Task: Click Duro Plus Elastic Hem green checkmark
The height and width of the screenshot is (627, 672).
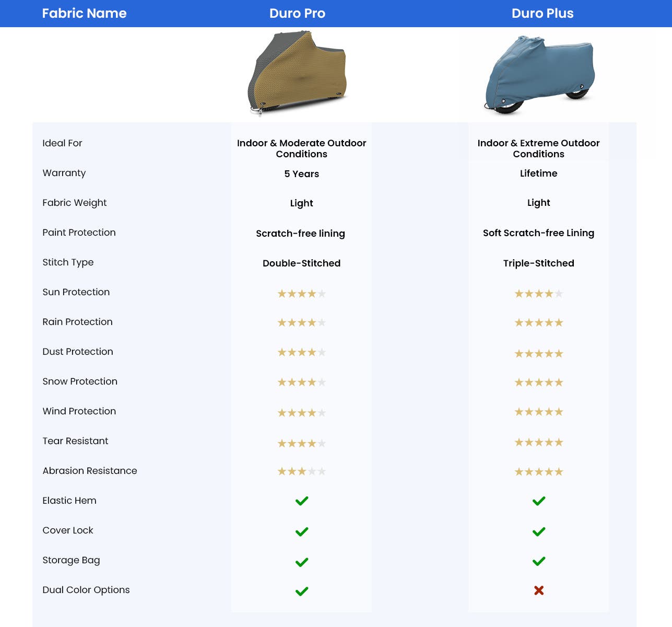Action: pos(539,501)
